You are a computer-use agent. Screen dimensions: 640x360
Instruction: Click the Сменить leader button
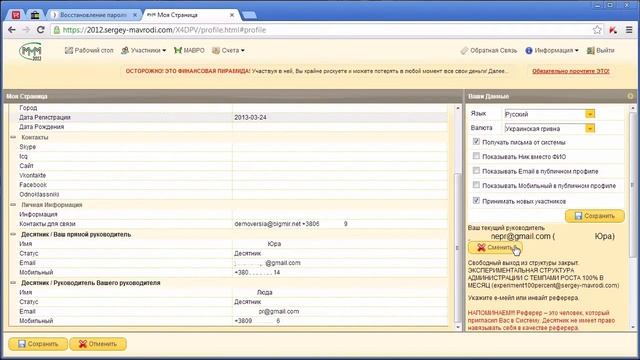click(x=495, y=247)
